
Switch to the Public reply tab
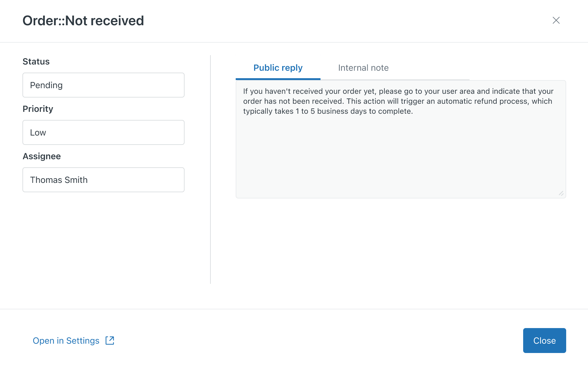[278, 68]
